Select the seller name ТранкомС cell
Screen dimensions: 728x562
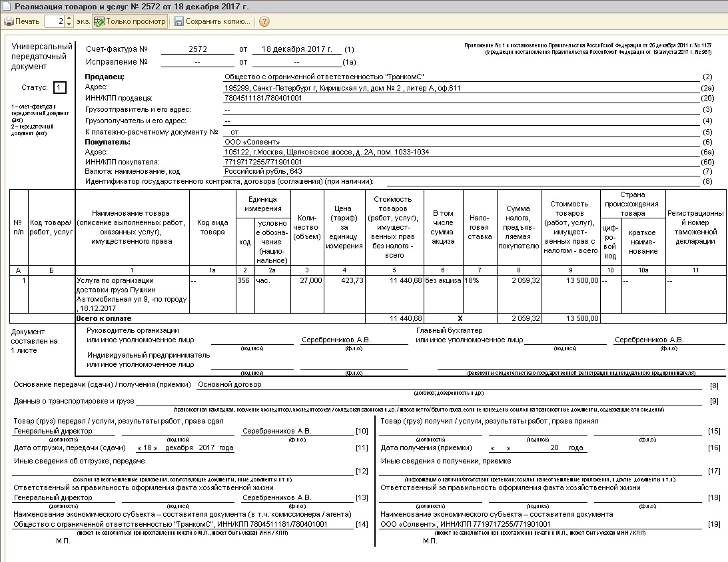[x=324, y=77]
